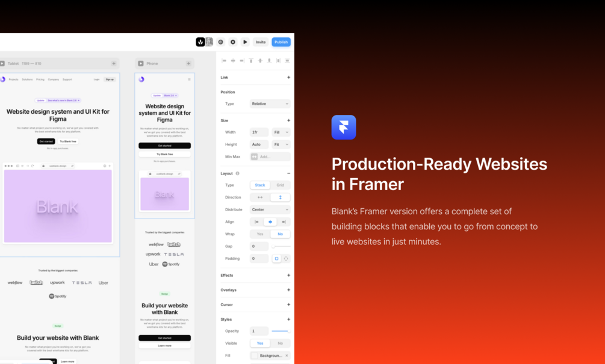Set Layout Align to center
The width and height of the screenshot is (605, 364).
270,222
